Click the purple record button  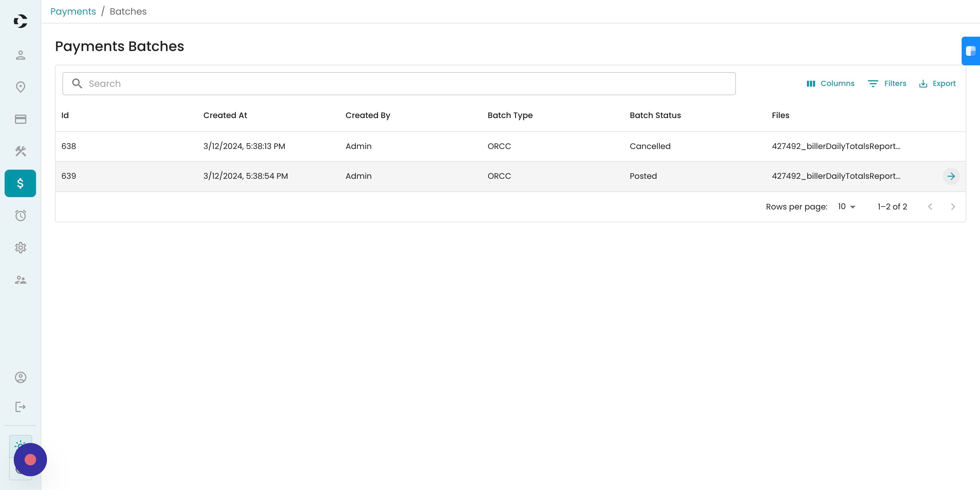pyautogui.click(x=30, y=460)
